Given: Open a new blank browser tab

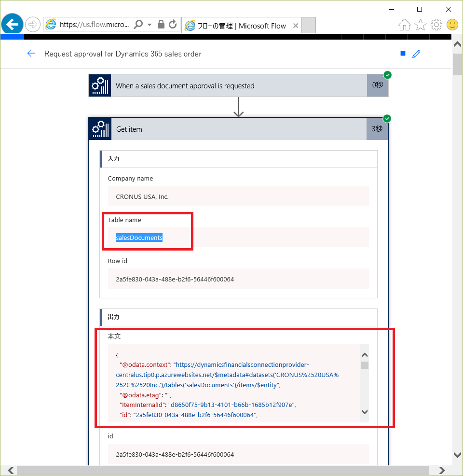Looking at the screenshot, I should click(309, 26).
